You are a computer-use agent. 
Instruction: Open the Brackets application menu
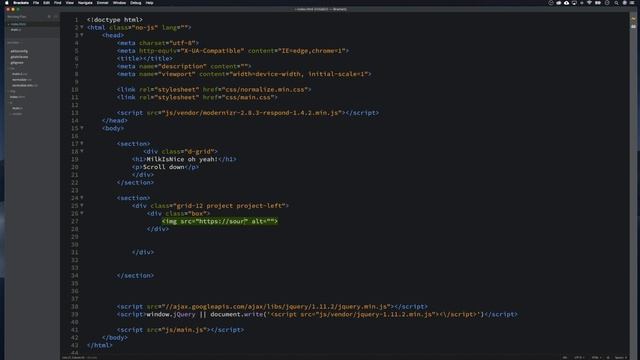pos(21,3)
